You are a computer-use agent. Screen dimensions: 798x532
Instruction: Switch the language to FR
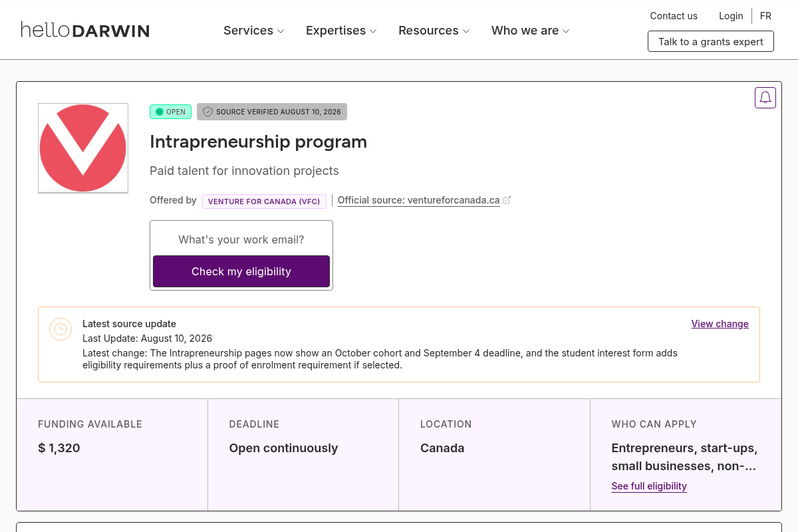click(765, 16)
